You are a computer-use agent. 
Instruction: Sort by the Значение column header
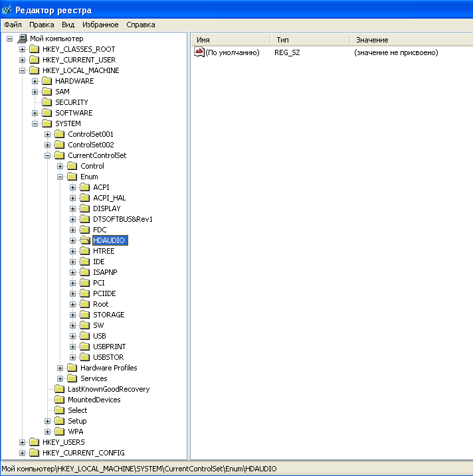click(412, 40)
